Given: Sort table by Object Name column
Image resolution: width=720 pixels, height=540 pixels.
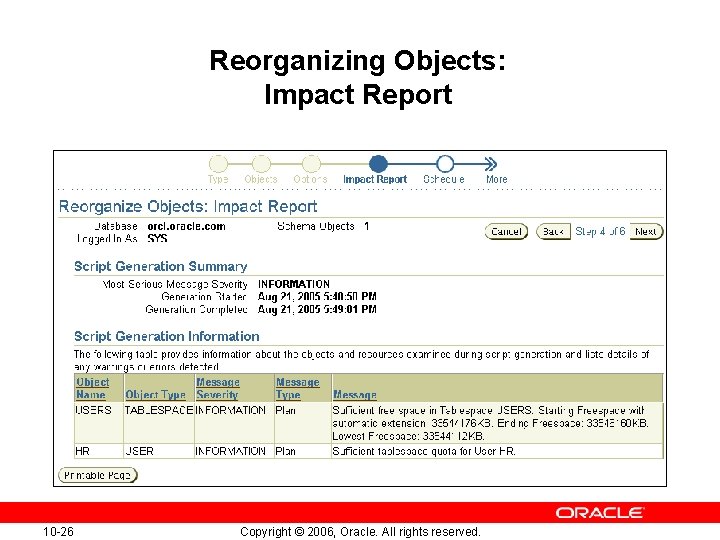Looking at the screenshot, I should (93, 388).
